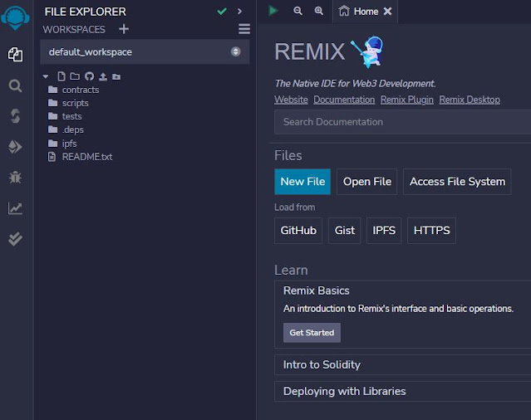Create a new file via file icon
Screen dimensions: 531x420
[61, 76]
